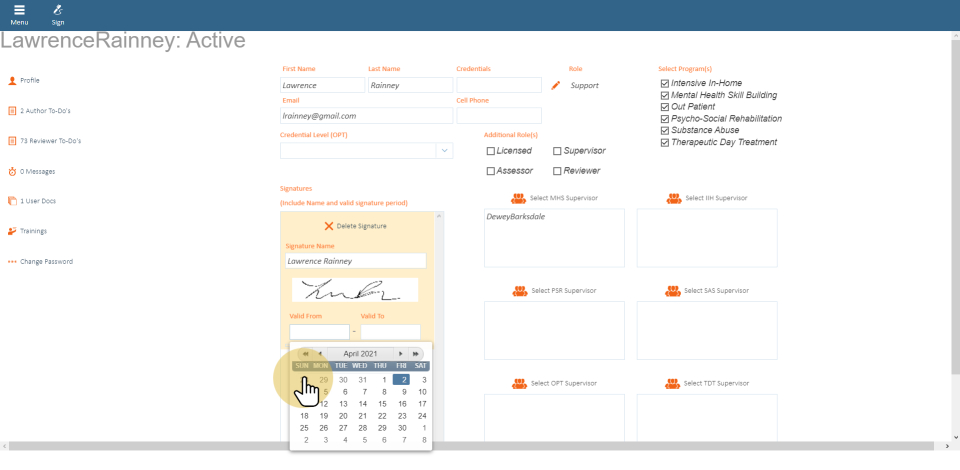This screenshot has height=470, width=960.
Task: Click the Select PSR Supervisor people icon
Action: coord(519,291)
